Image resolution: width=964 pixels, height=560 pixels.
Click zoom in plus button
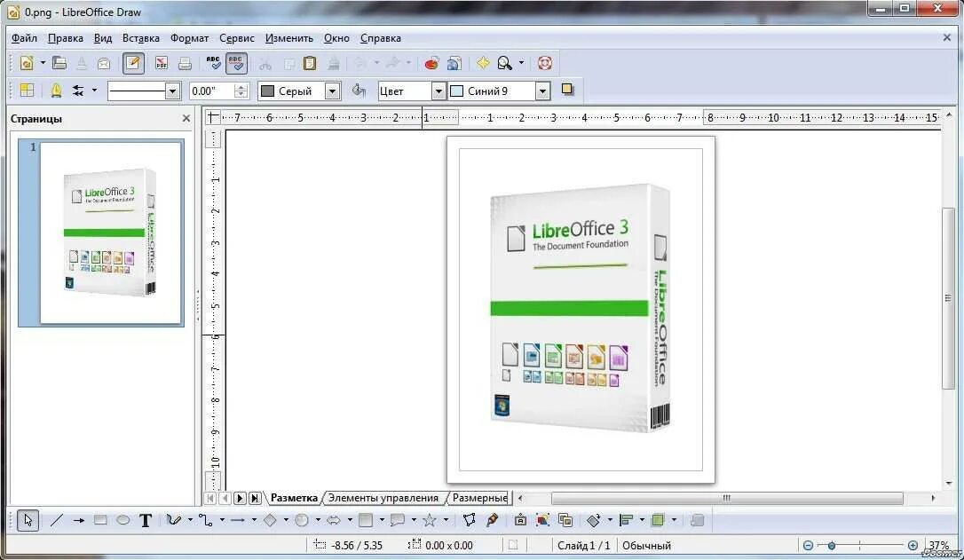point(913,545)
